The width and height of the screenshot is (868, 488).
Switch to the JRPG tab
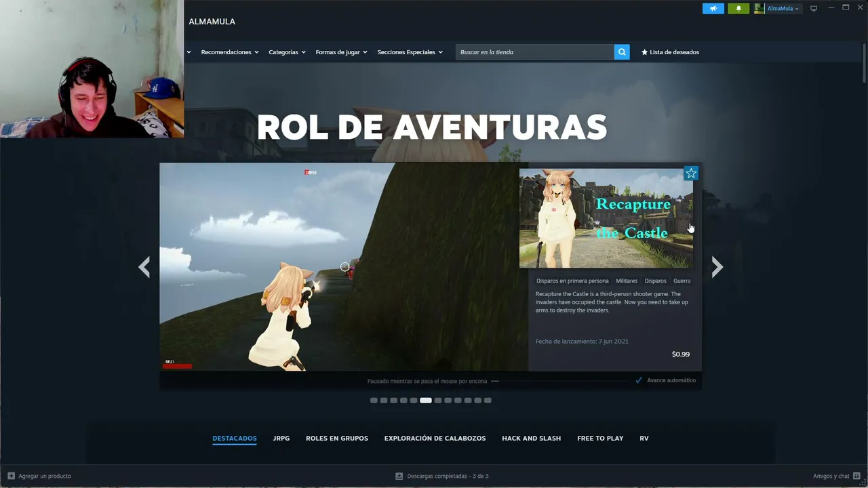(281, 439)
